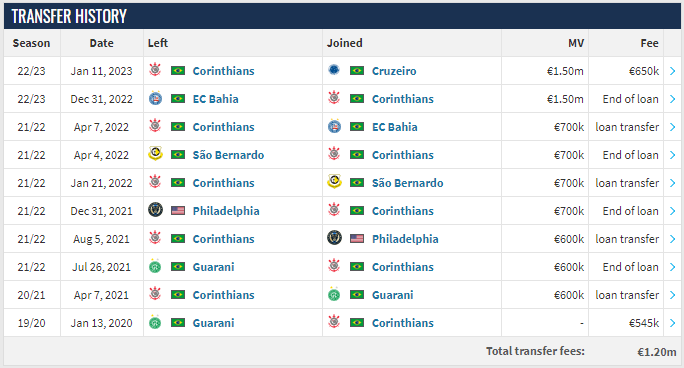Expand transfer details arrow for €650k fee row
This screenshot has height=368, width=684.
click(672, 71)
